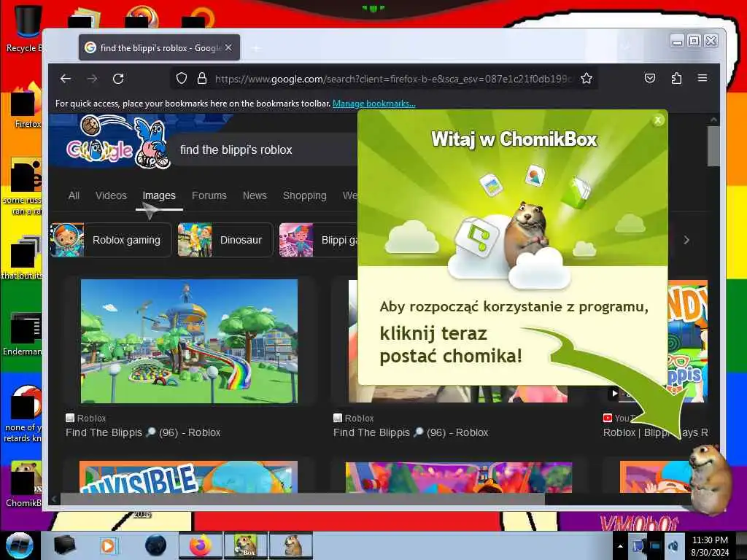Open the INVISIBLE image thumbnail

point(189,477)
